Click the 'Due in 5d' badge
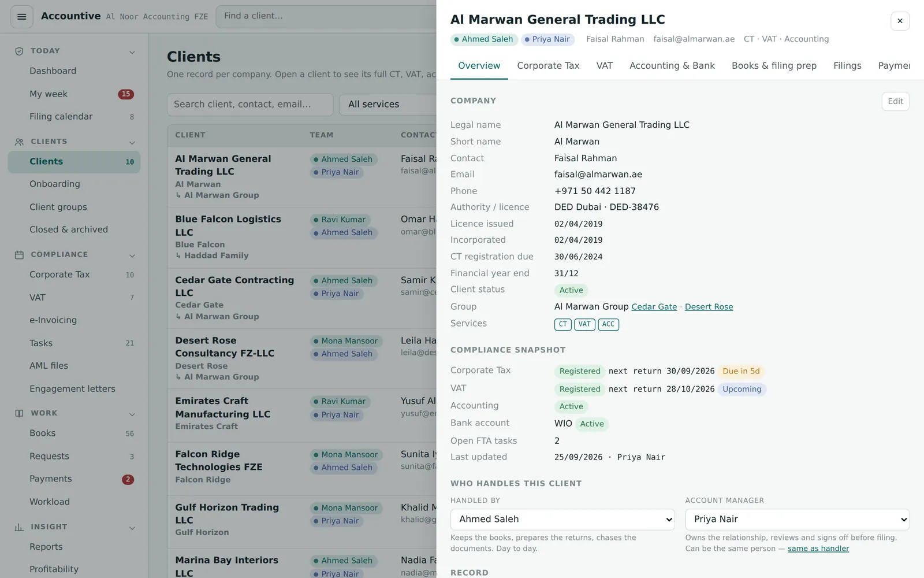 pyautogui.click(x=741, y=372)
